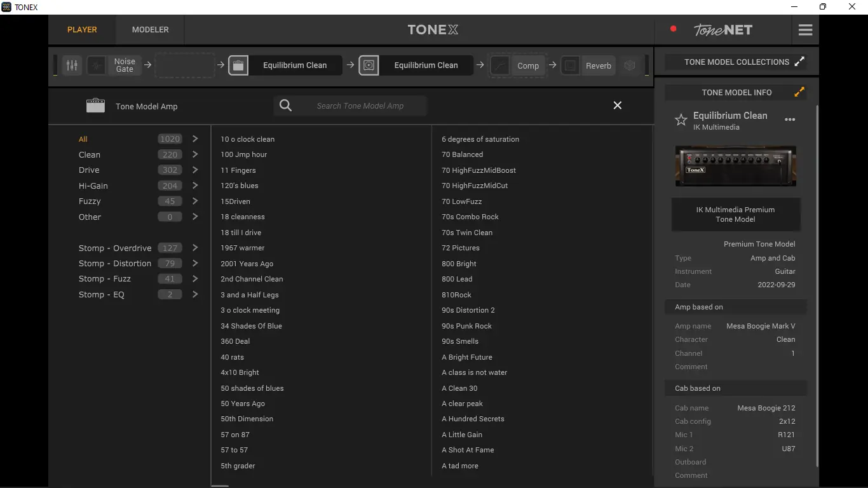This screenshot has height=488, width=868.
Task: Click the Tone Model Amp header icon
Action: point(95,105)
